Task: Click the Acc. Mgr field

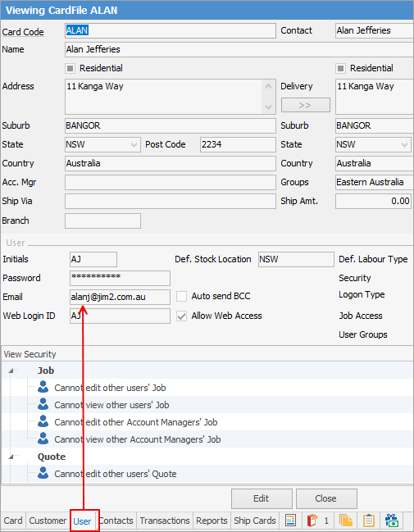Action: pyautogui.click(x=171, y=183)
